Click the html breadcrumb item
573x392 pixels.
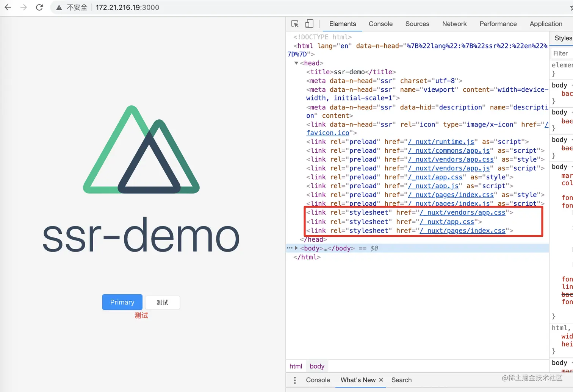pos(296,366)
